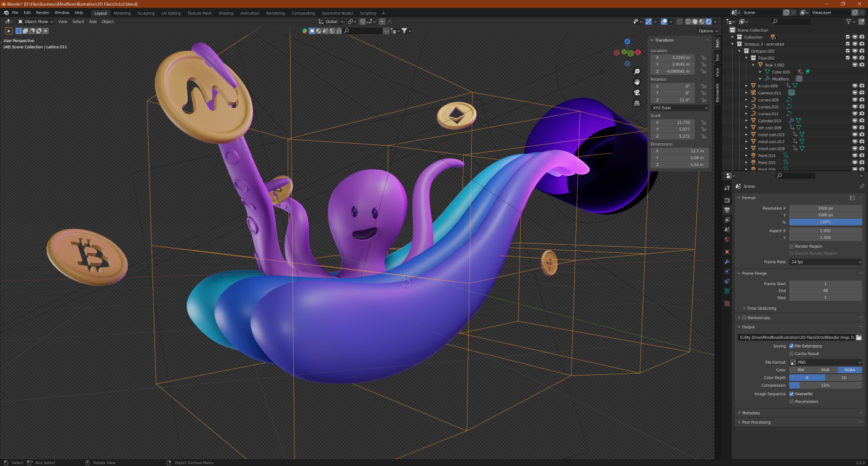This screenshot has width=868, height=466.
Task: Click the Options button in the viewport header
Action: click(x=705, y=30)
